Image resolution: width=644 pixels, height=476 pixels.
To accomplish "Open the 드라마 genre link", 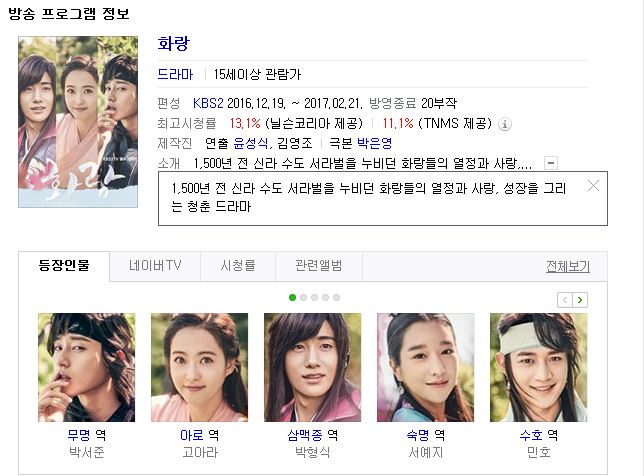I will click(175, 74).
